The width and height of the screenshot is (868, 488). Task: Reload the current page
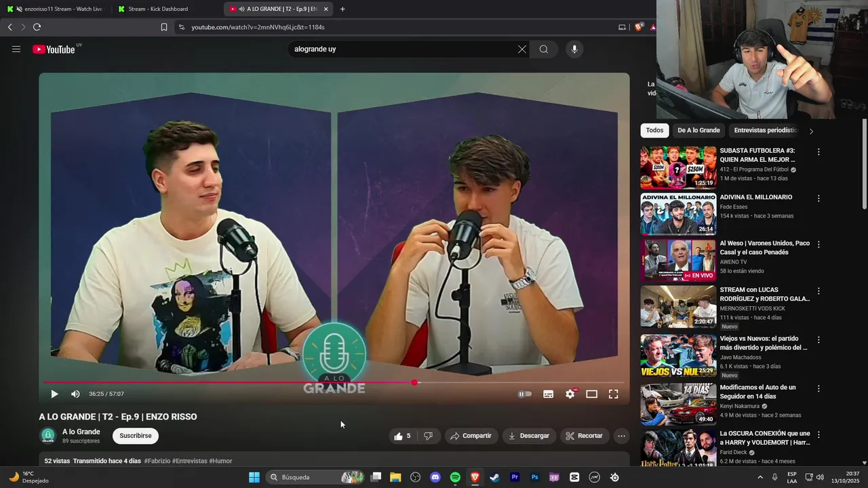coord(37,27)
